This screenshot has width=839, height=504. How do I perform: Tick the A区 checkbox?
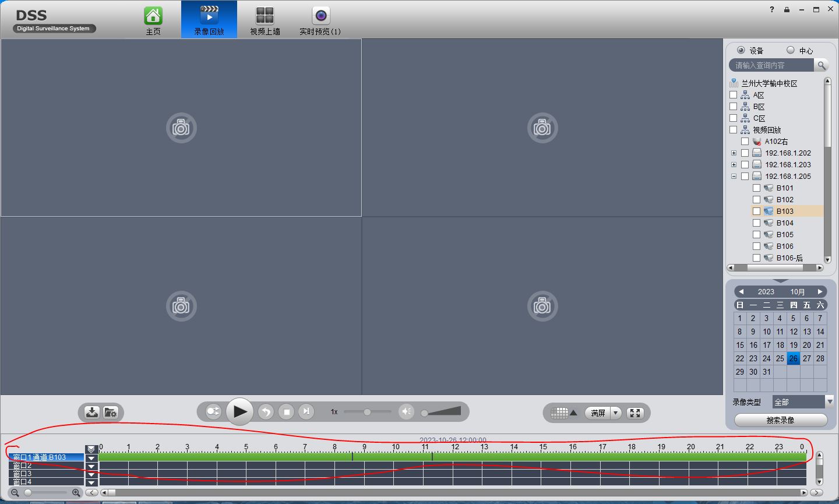click(734, 94)
